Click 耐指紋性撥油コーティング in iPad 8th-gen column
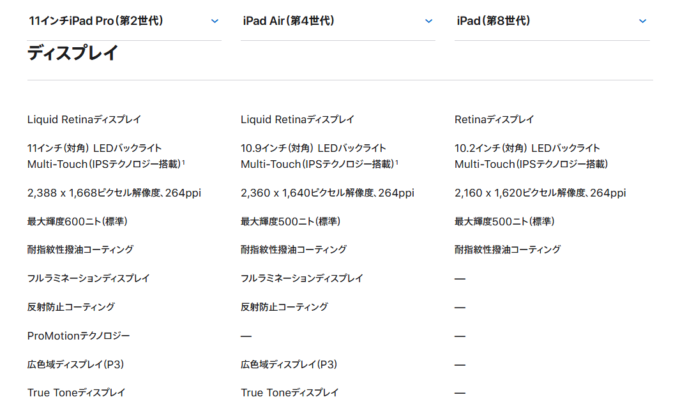This screenshot has width=680, height=404. pyautogui.click(x=507, y=249)
